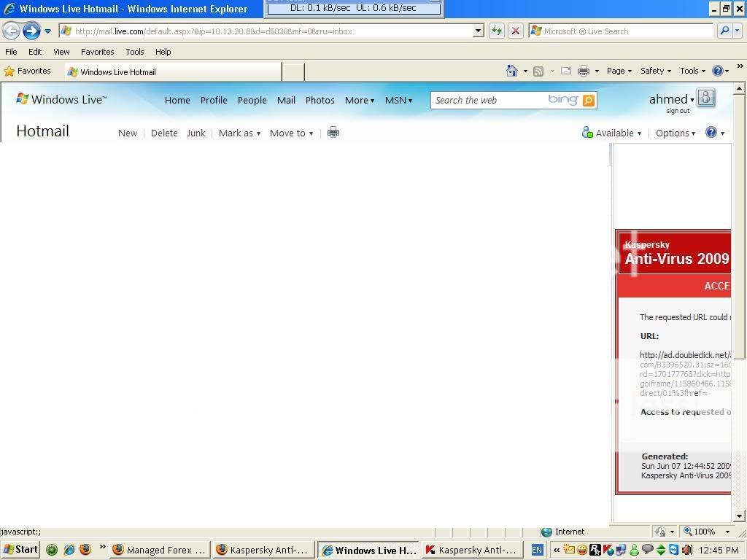The image size is (747, 560).
Task: Click the Windows Start button
Action: coord(20,550)
